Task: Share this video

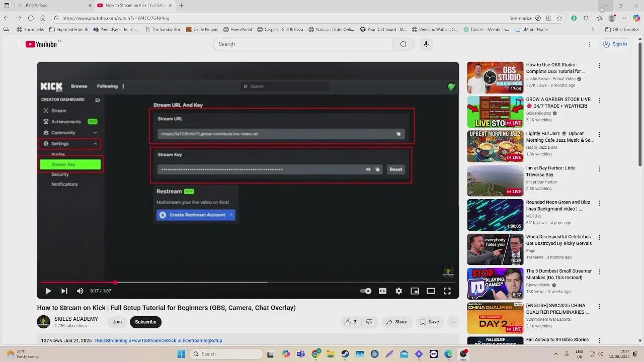Action: point(396,322)
